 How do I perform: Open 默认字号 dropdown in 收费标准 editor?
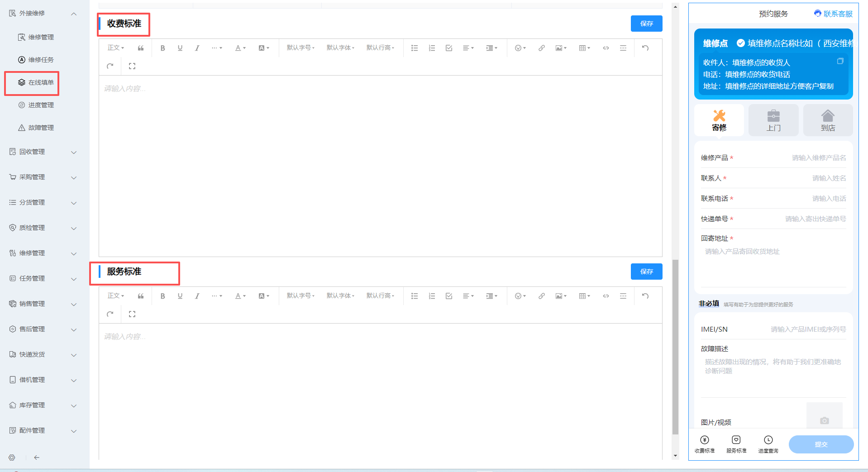click(300, 48)
